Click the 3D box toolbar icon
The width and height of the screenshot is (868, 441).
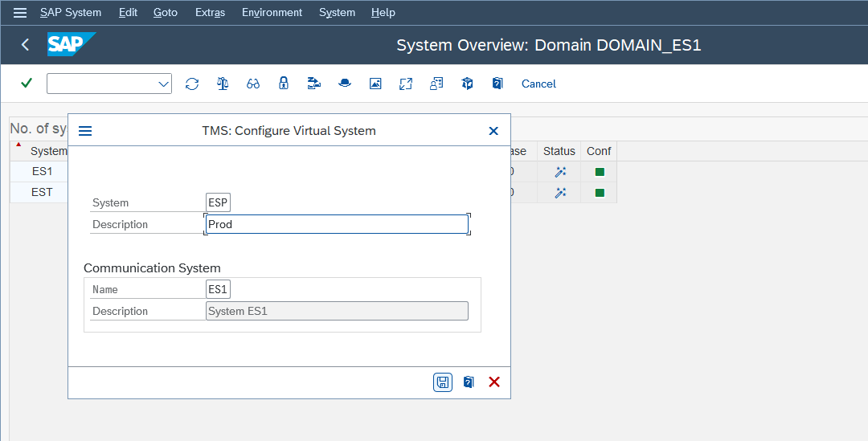click(467, 84)
